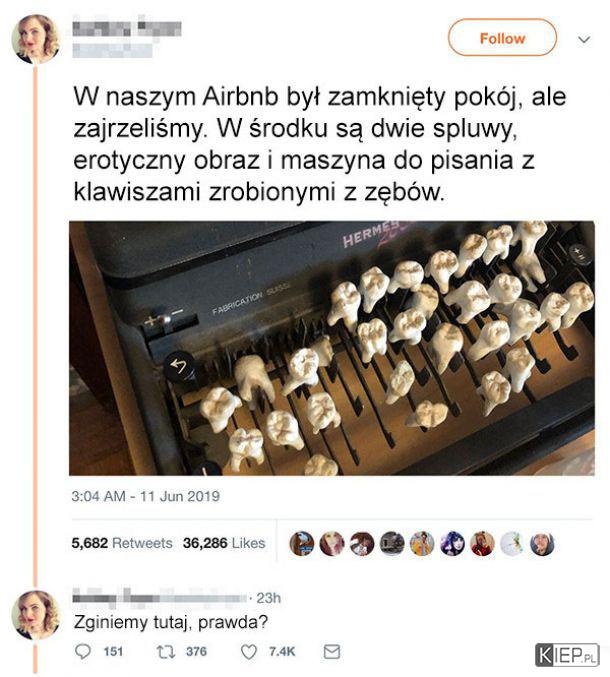Click the KIEP.PL watermark logo
This screenshot has height=677, width=610.
click(567, 655)
